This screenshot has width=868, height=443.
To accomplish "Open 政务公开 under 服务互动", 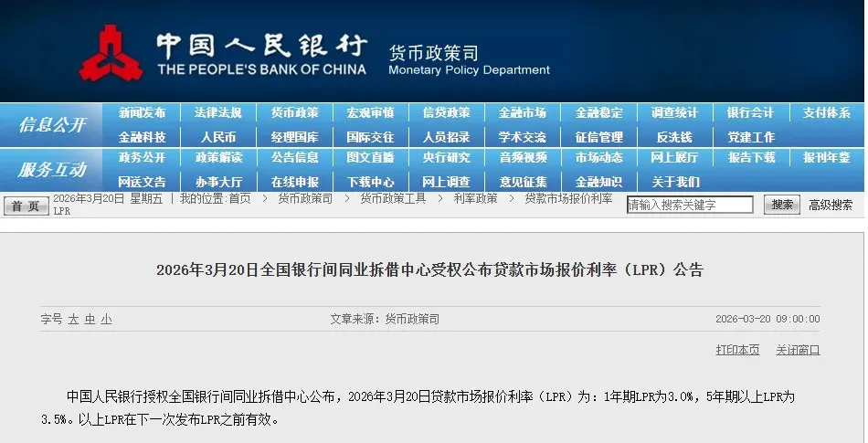I will (142, 158).
